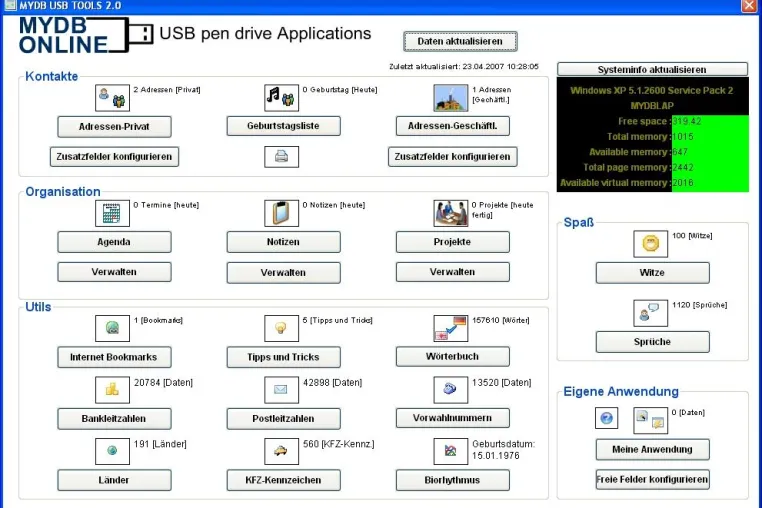Click the light bulb Tipps icon

tap(281, 328)
